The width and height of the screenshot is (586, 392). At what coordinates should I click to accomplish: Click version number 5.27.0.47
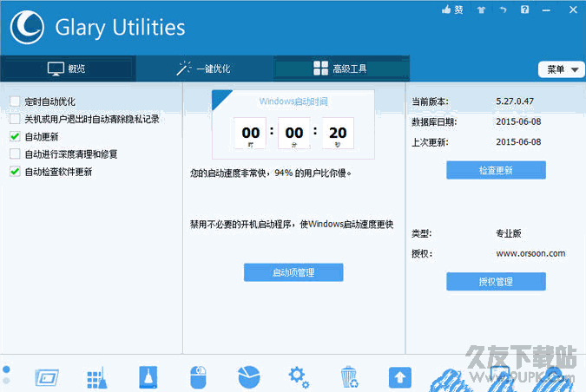click(x=515, y=101)
